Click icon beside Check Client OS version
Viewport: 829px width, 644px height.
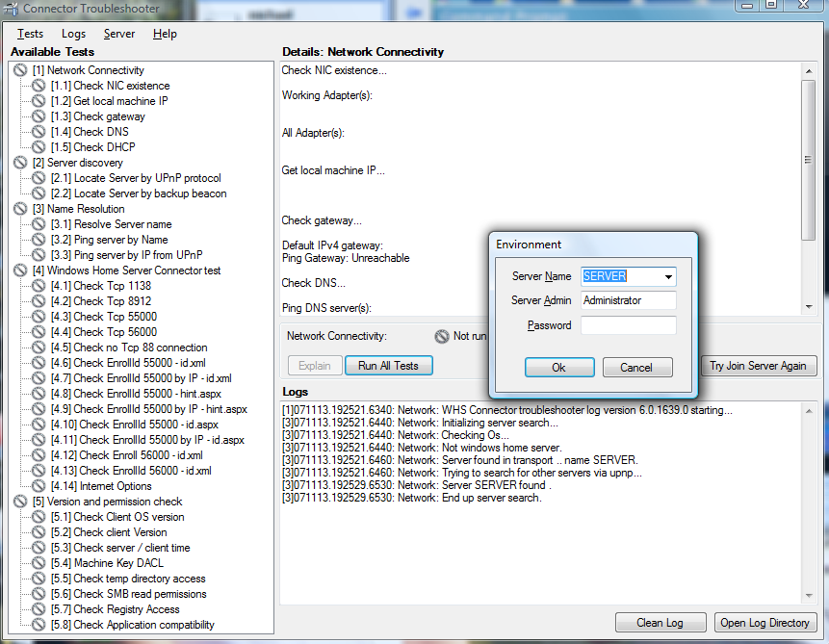click(x=39, y=517)
